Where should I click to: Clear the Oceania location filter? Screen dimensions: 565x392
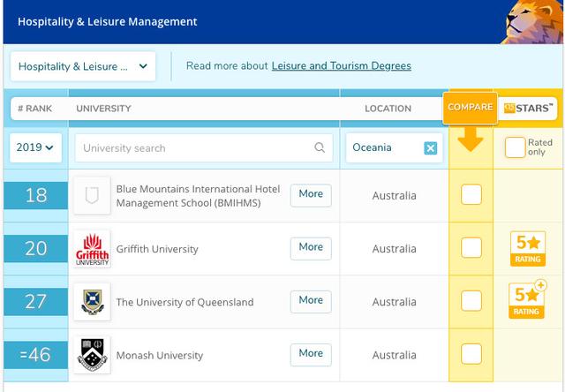pyautogui.click(x=430, y=147)
